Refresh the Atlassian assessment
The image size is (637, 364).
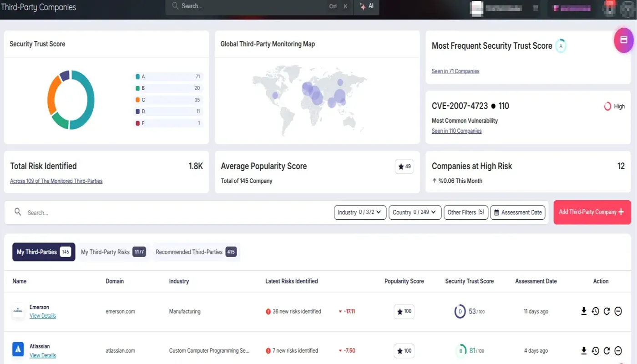coord(607,350)
